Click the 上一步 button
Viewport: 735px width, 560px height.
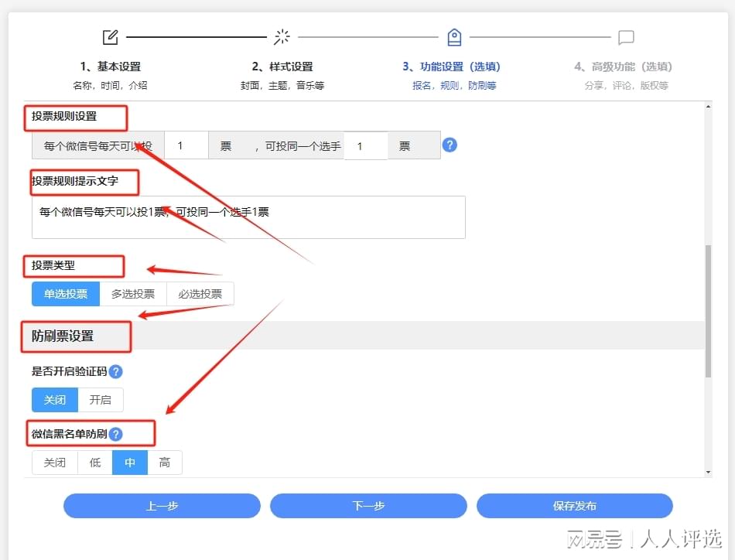(162, 506)
